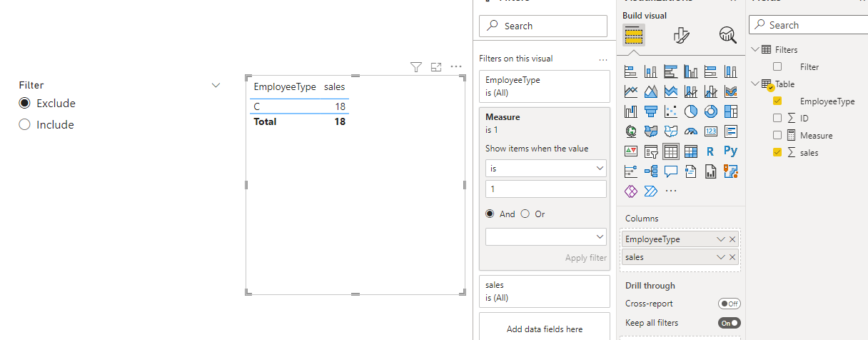868x340 pixels.
Task: Select the Card (123) visual
Action: pos(711,131)
